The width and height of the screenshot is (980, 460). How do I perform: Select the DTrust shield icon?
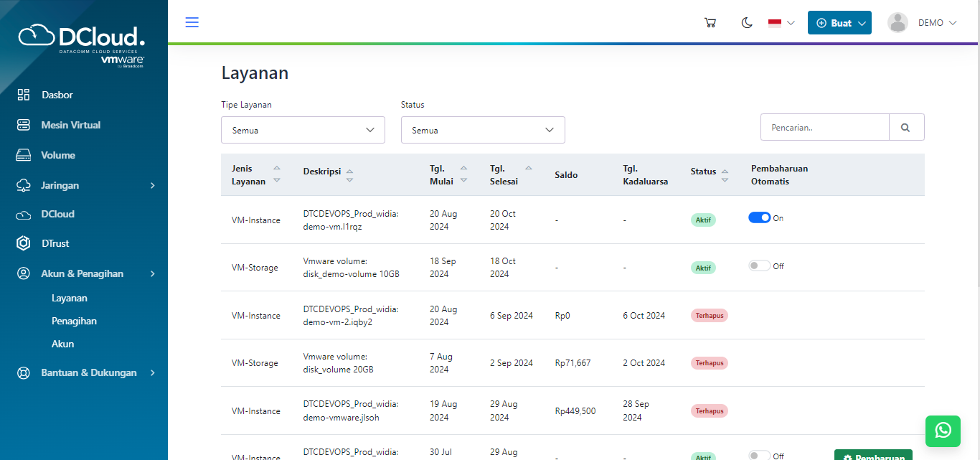22,243
